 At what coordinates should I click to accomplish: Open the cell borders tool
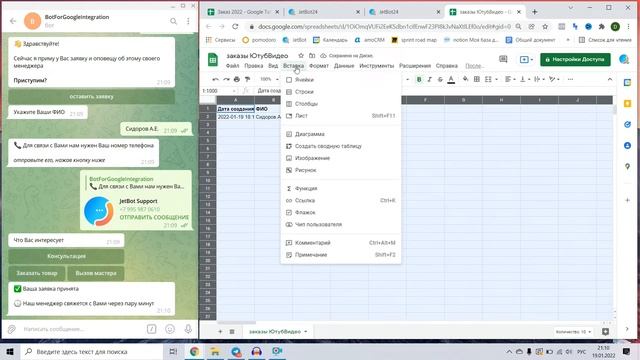476,79
